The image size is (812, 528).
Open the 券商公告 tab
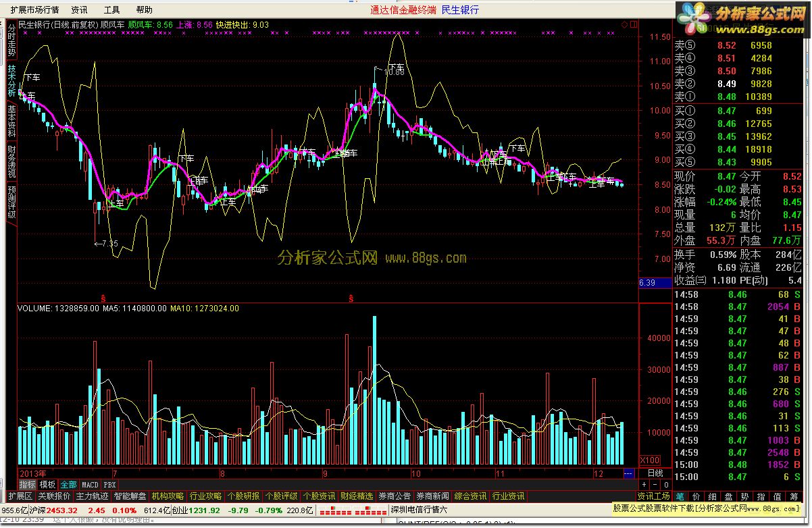[x=395, y=496]
